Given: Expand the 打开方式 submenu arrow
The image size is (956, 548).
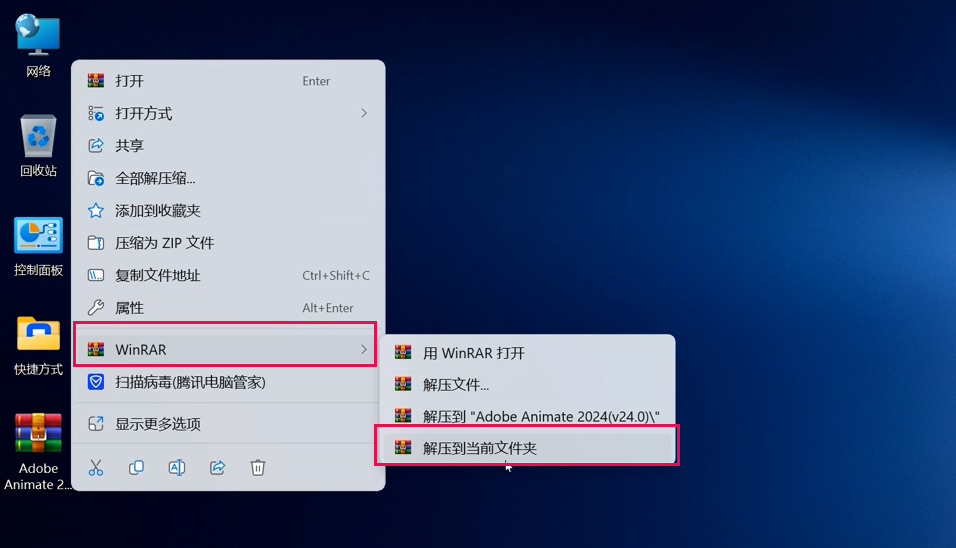Looking at the screenshot, I should tap(364, 113).
